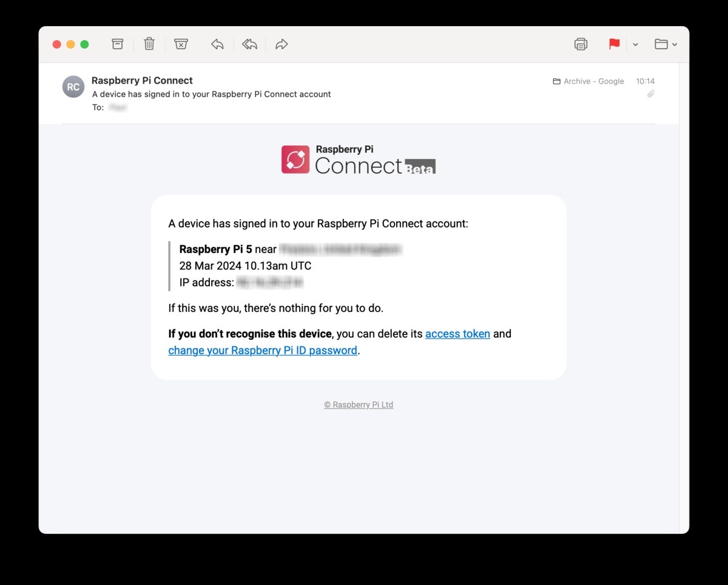Toggle the yellow minimize window control
Image resolution: width=728 pixels, height=585 pixels.
point(70,44)
